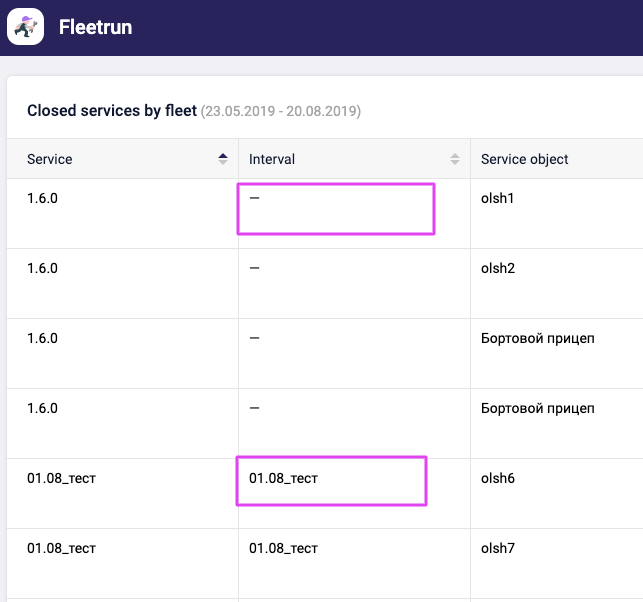Click the Fleetrun title in header
This screenshot has width=643, height=602.
pos(95,27)
